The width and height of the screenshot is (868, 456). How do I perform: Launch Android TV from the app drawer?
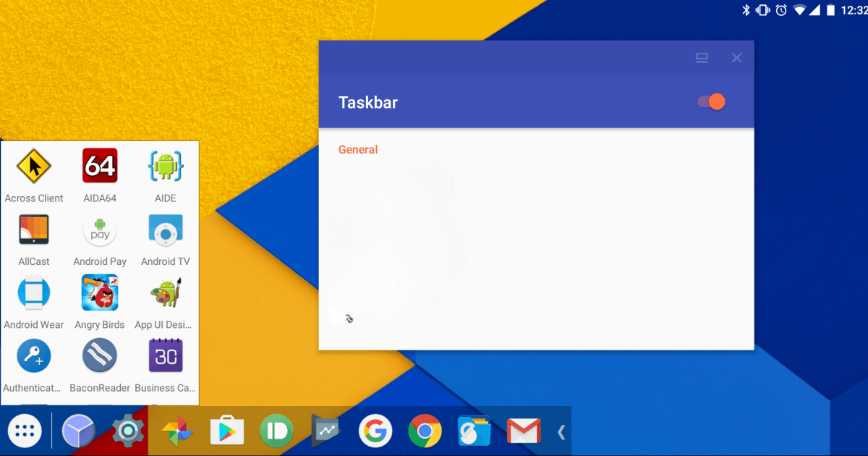click(x=165, y=229)
